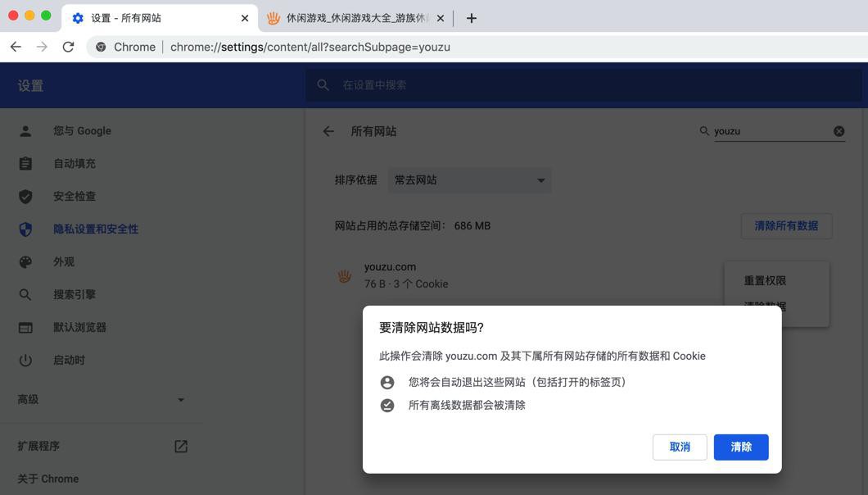
Task: Click the shield check icon for 安全检查
Action: [x=25, y=196]
